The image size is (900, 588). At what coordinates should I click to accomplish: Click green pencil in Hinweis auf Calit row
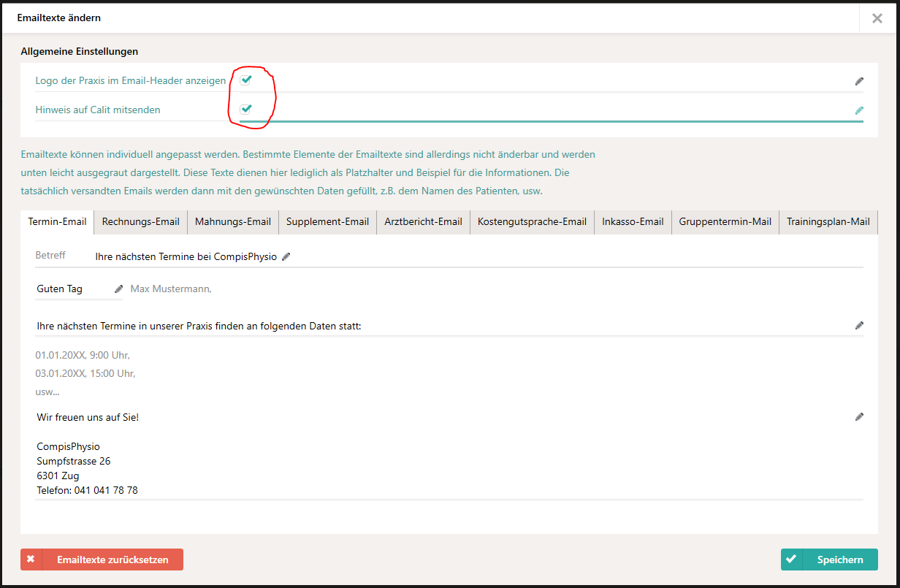tap(859, 110)
